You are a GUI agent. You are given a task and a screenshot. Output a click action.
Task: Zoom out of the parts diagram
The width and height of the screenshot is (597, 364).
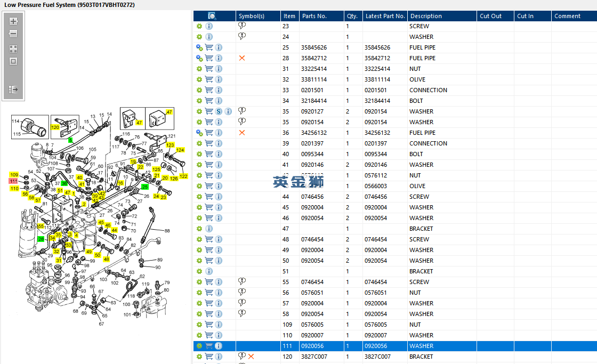click(x=13, y=34)
